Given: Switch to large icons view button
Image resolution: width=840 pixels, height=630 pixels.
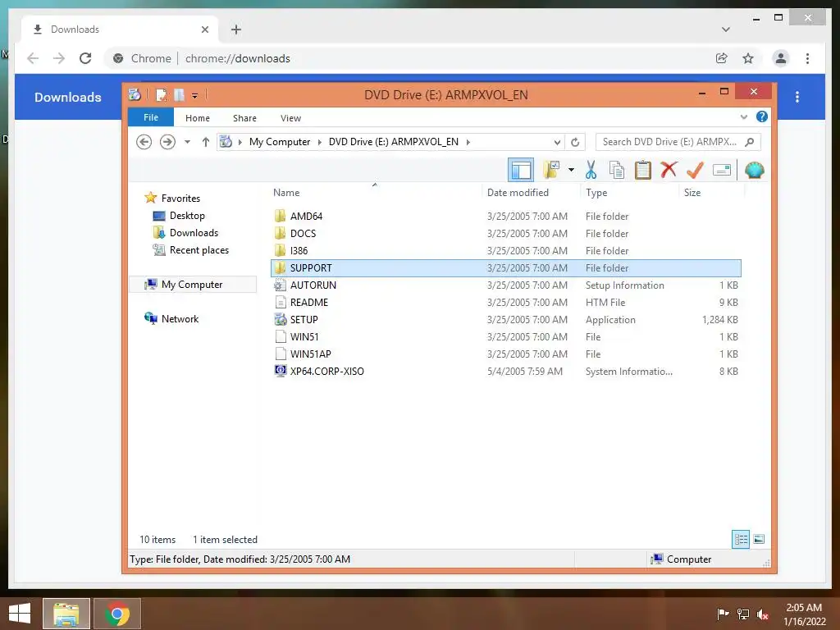Looking at the screenshot, I should (759, 539).
